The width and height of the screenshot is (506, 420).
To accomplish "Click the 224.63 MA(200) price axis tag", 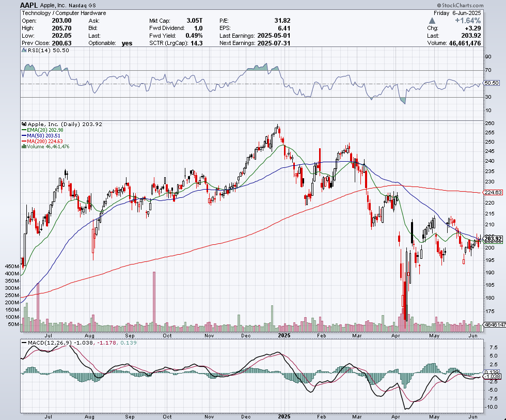I will (x=494, y=192).
